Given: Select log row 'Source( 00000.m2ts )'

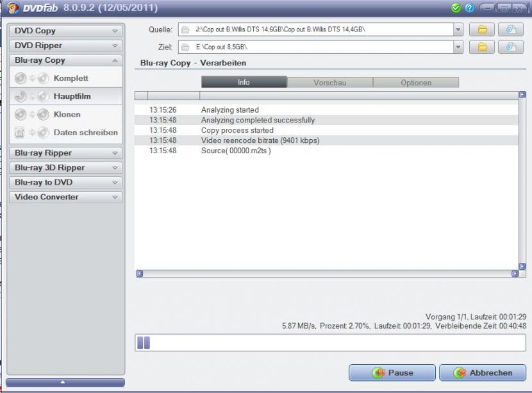Looking at the screenshot, I should point(326,151).
